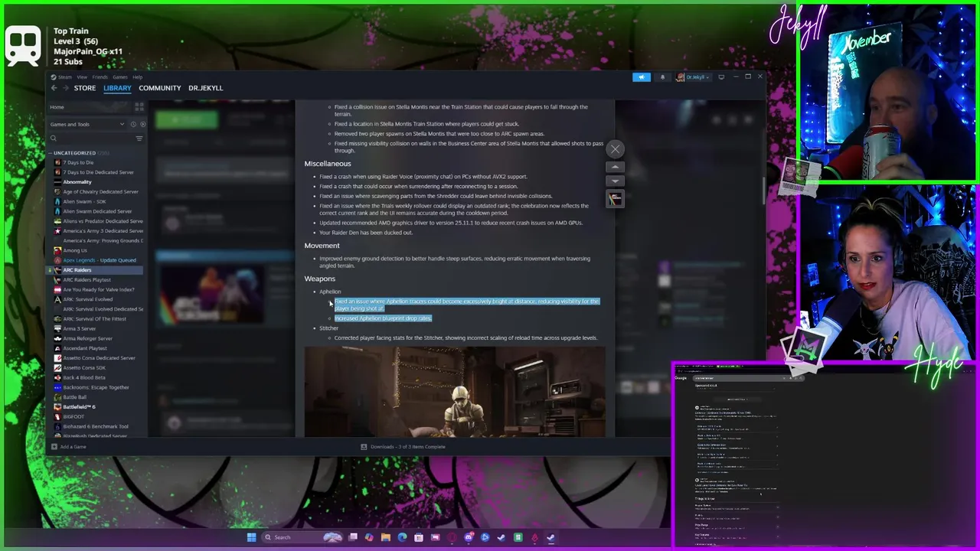Open Downloads status at the Steam bottom bar
Image resolution: width=980 pixels, height=551 pixels.
tap(403, 447)
